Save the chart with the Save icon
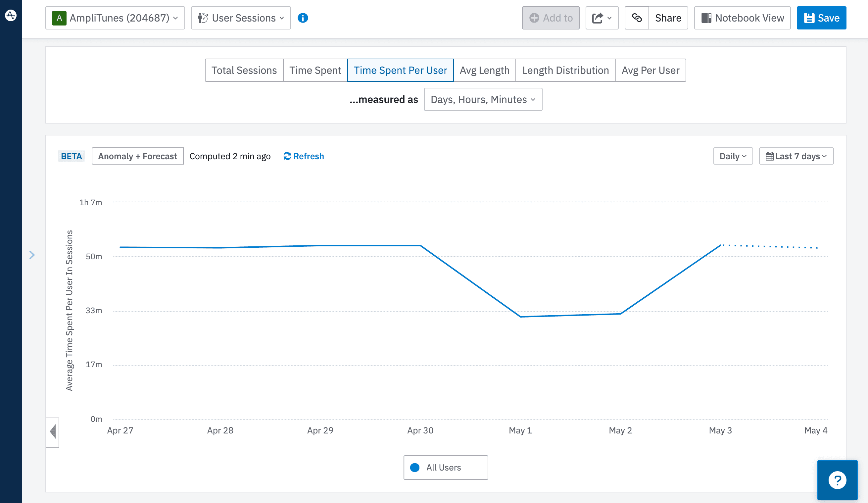This screenshot has height=503, width=868. [x=810, y=18]
